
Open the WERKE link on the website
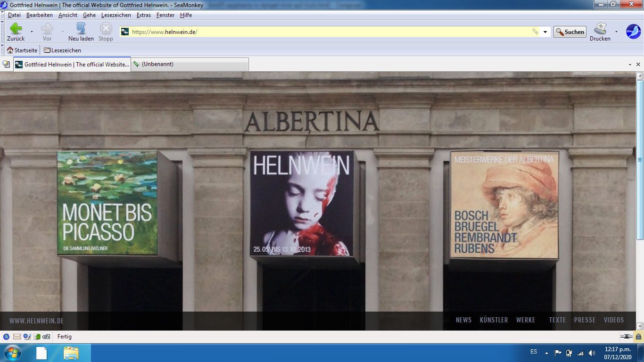click(526, 320)
